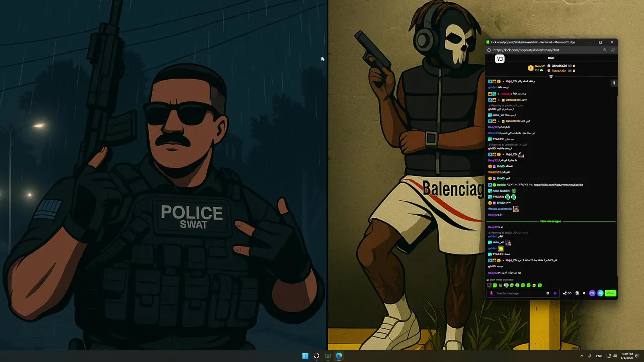Image resolution: width=644 pixels, height=362 pixels.
Task: Open the Abdulrhman subscribe link
Action: (558, 185)
